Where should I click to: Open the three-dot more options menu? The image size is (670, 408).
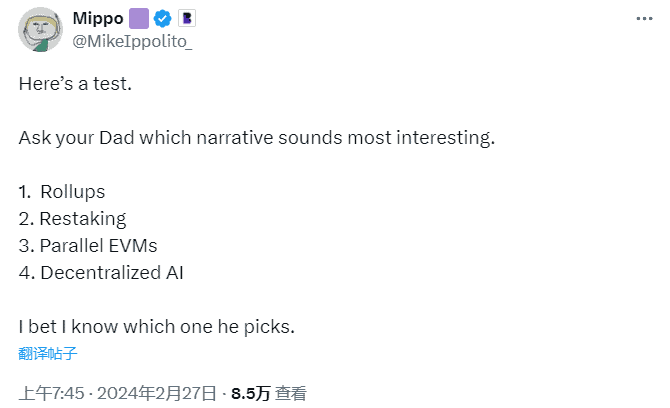coord(644,19)
